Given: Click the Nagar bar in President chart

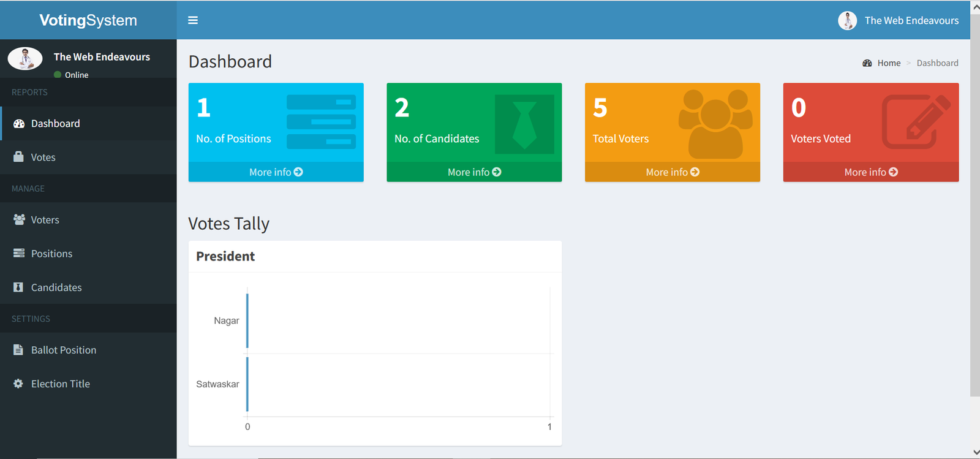Looking at the screenshot, I should (x=247, y=321).
